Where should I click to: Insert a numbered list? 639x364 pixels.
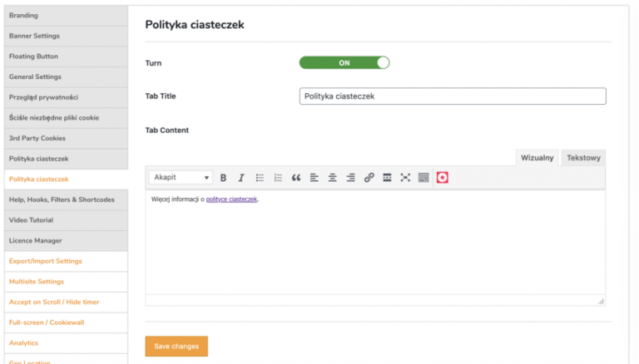click(x=278, y=178)
